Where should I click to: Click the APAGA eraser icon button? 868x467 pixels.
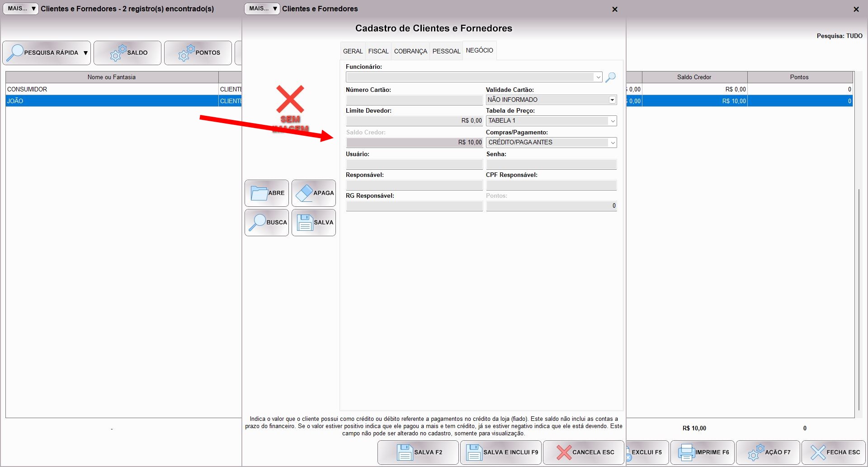314,193
